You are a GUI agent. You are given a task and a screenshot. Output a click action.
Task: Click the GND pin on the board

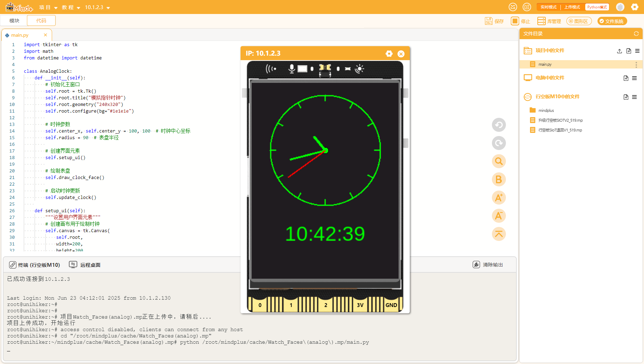tap(391, 305)
